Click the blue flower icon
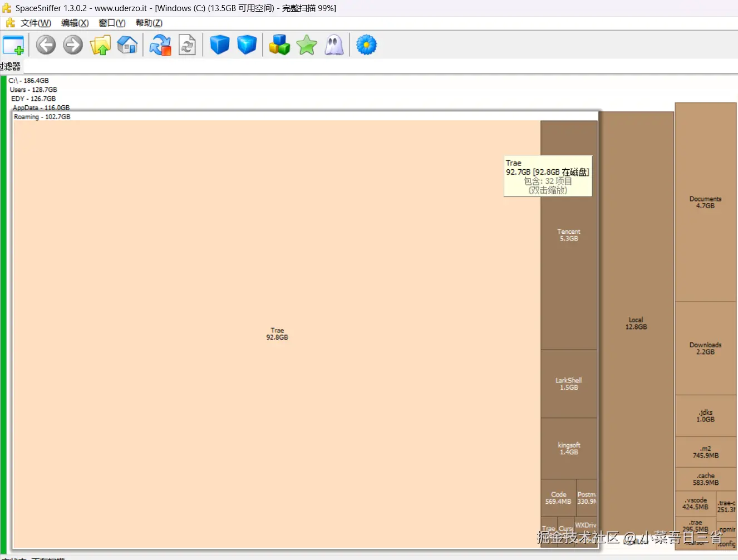Screen dimensions: 738x560 [x=366, y=45]
